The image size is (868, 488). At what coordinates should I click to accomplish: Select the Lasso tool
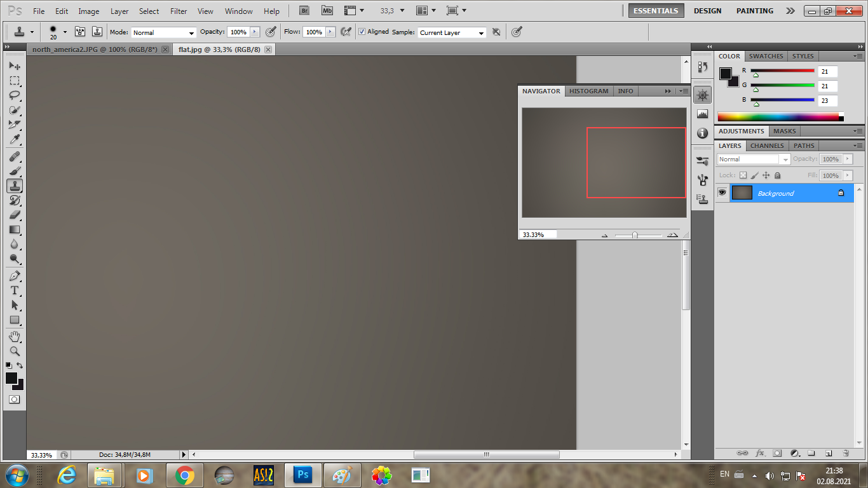pos(15,95)
